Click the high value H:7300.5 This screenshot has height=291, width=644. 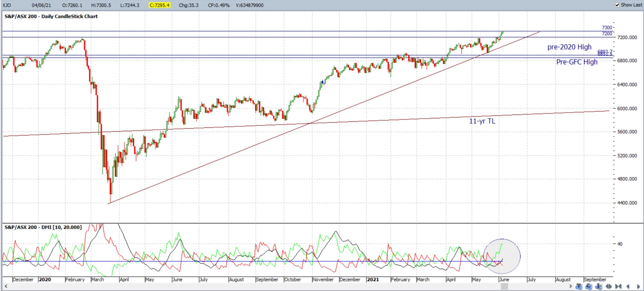(101, 5)
